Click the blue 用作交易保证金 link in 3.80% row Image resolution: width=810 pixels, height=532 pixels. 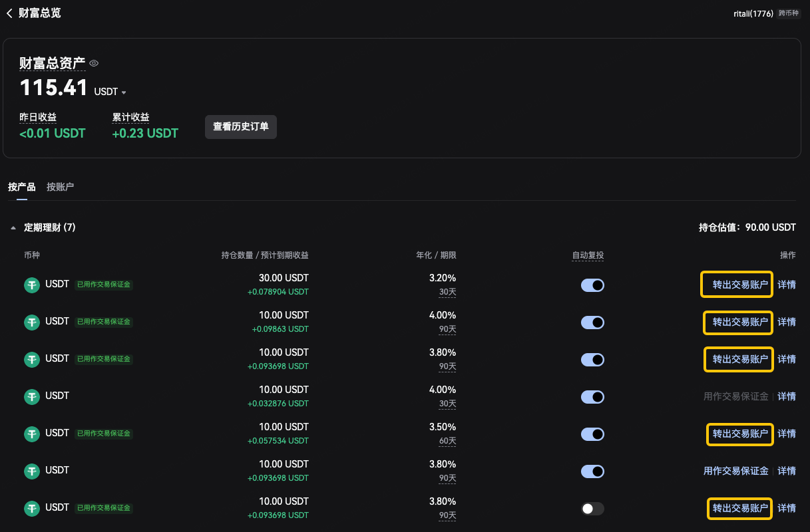click(x=736, y=471)
